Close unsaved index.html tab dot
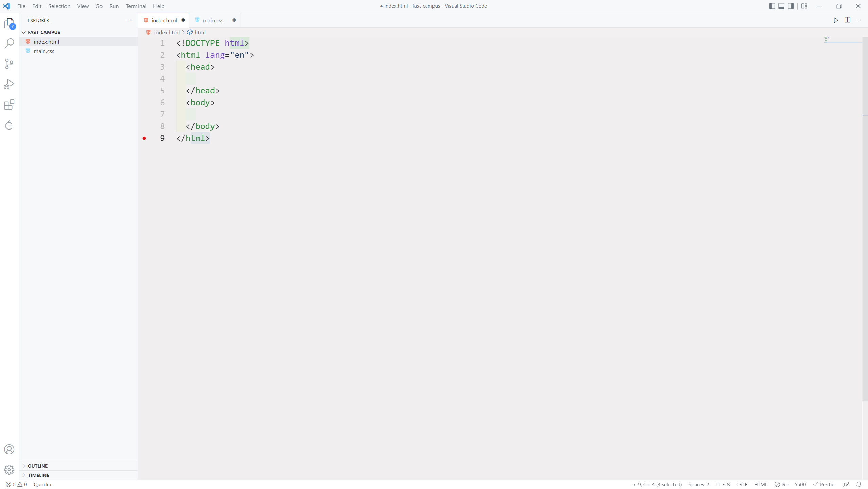This screenshot has height=489, width=868. tap(183, 20)
